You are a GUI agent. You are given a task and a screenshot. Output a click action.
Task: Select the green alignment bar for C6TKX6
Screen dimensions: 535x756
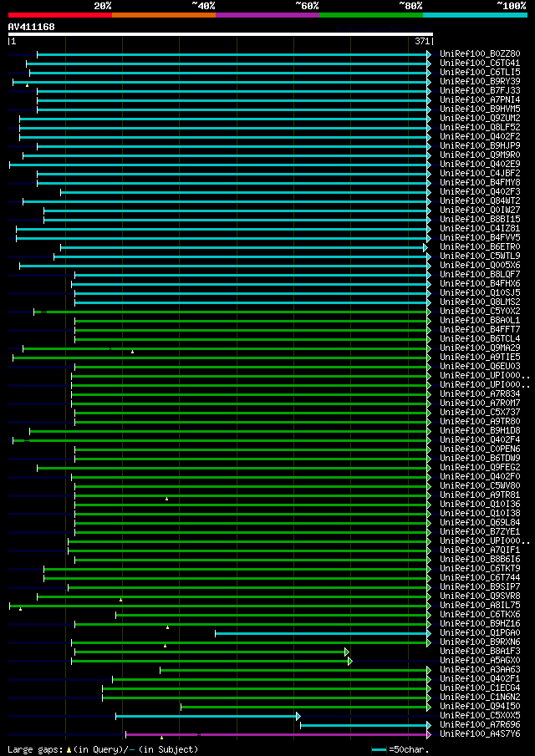[x=272, y=615]
